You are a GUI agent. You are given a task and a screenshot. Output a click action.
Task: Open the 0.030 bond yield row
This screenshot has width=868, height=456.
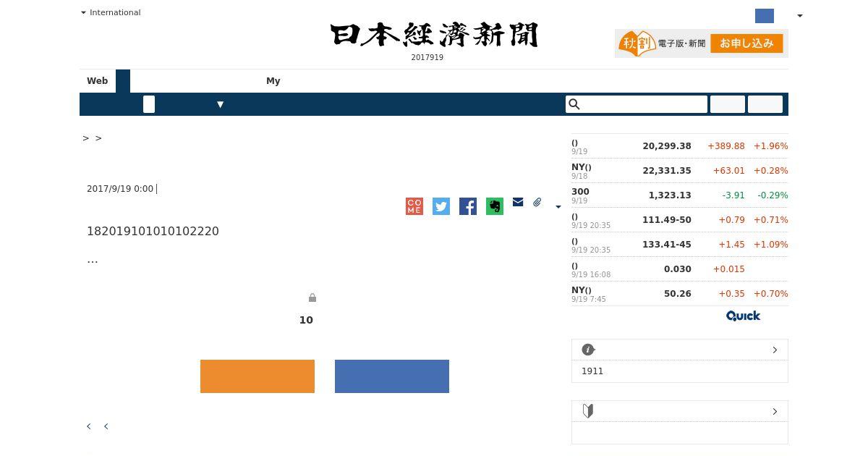pyautogui.click(x=680, y=269)
